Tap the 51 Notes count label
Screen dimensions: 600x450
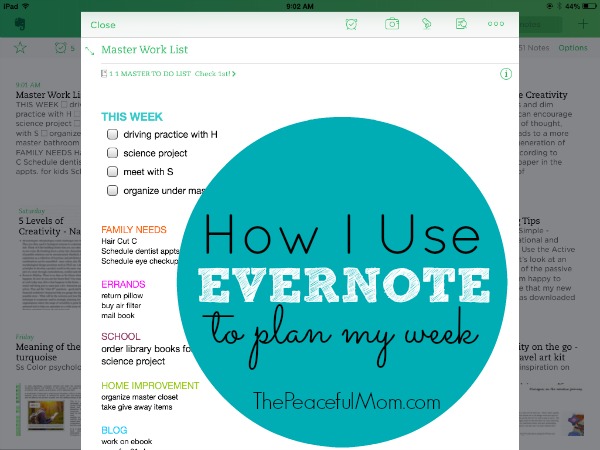(534, 48)
